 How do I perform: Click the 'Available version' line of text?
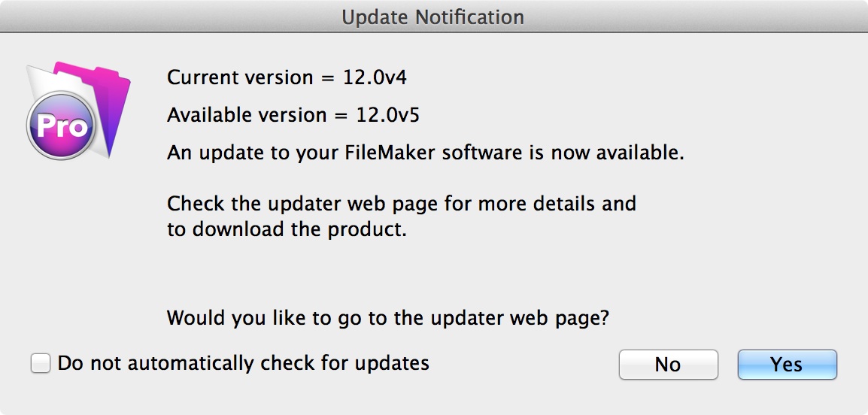click(299, 116)
